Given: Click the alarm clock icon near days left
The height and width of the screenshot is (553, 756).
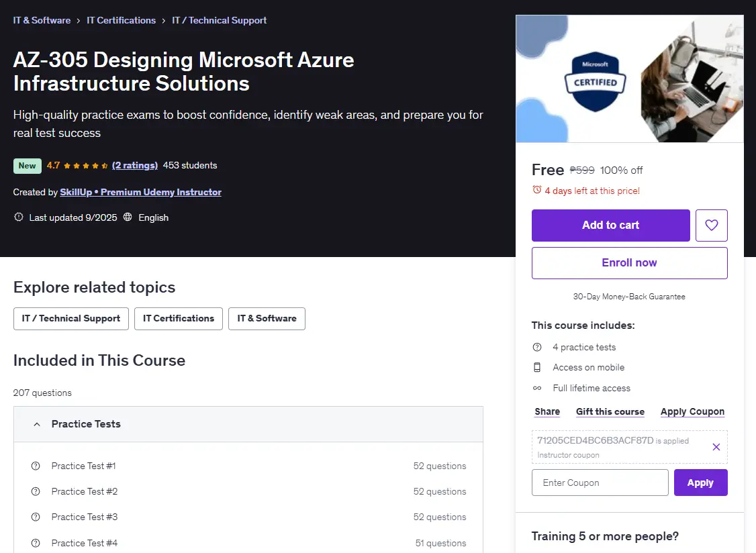Looking at the screenshot, I should pos(536,190).
